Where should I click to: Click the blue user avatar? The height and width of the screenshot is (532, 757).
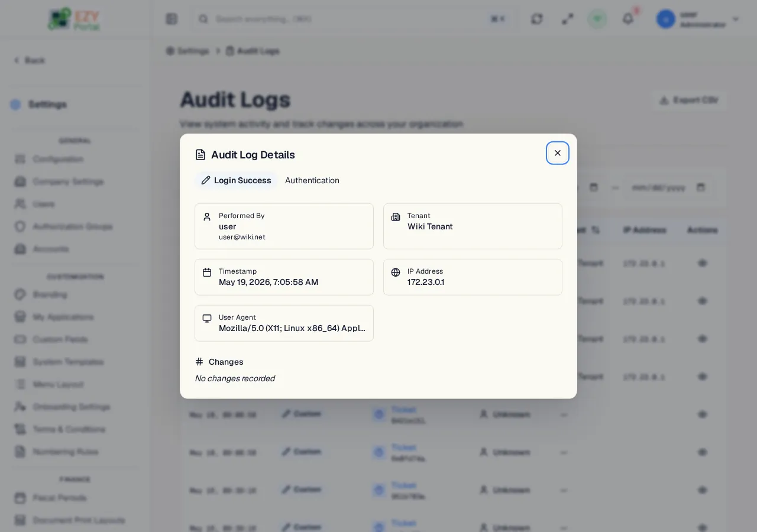coord(666,19)
